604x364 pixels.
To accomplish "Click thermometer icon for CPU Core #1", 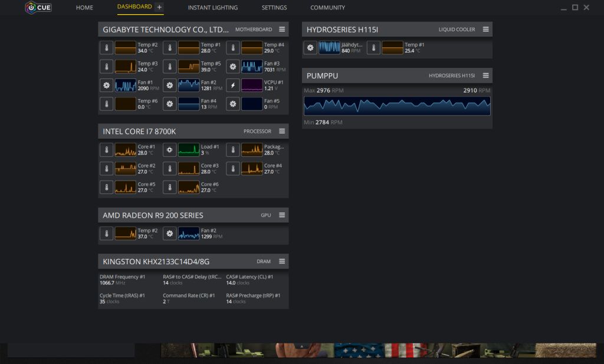I will tap(106, 150).
